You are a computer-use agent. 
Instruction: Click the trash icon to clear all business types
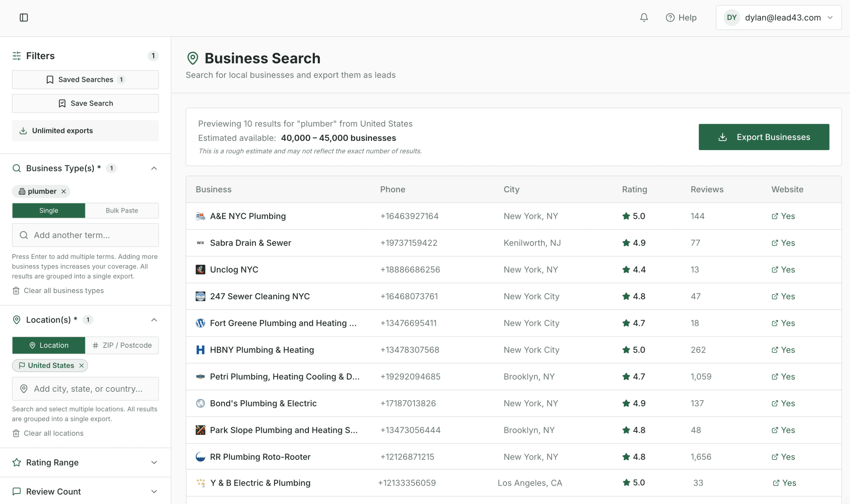pyautogui.click(x=16, y=291)
